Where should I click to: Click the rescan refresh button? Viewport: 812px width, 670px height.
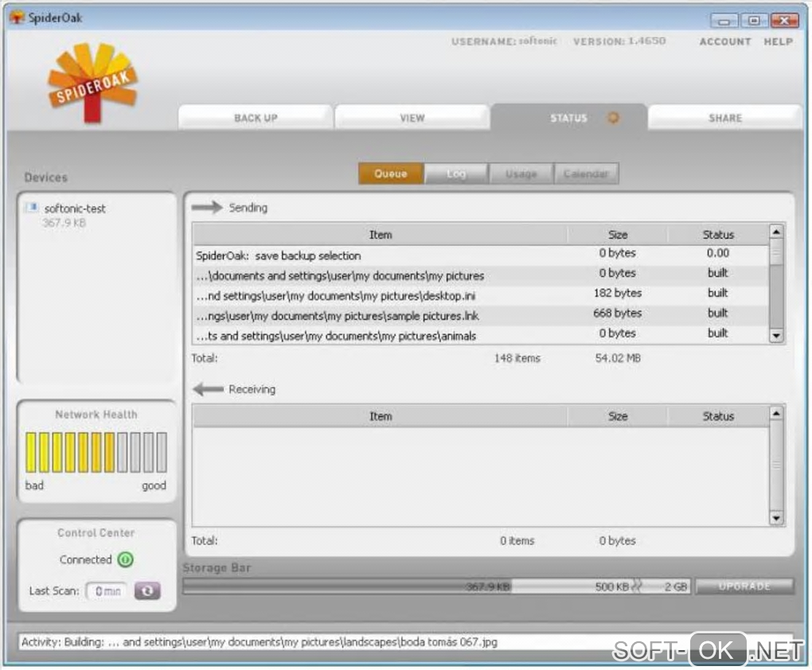[x=147, y=590]
